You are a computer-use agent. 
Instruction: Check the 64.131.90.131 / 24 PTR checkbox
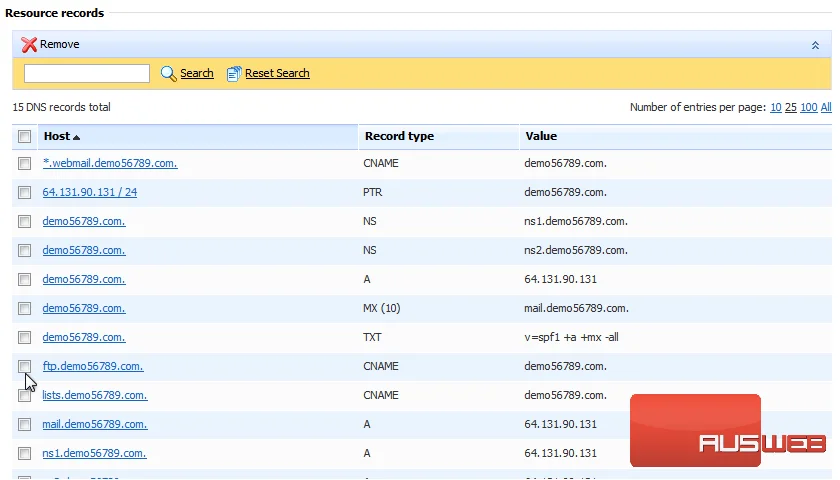pos(25,192)
